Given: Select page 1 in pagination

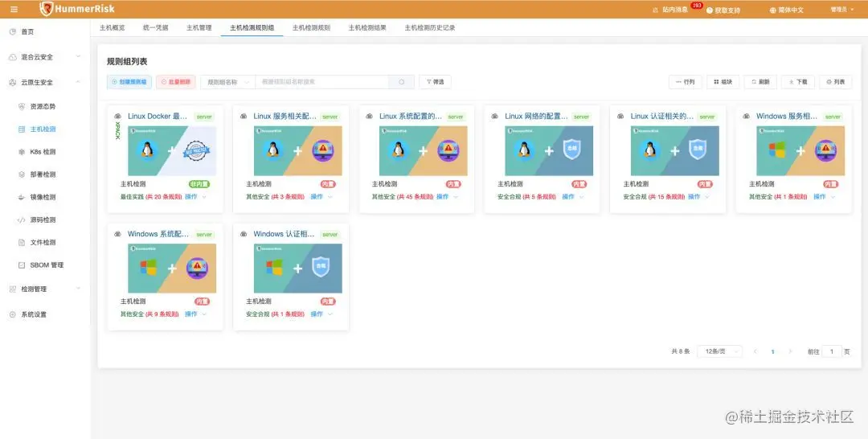Looking at the screenshot, I should 773,351.
